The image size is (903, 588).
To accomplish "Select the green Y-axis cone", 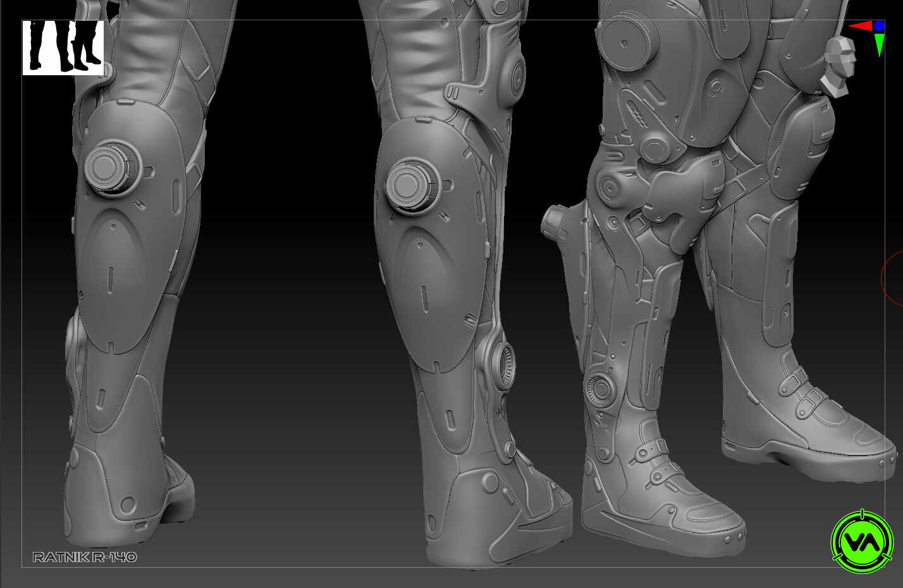I will (x=879, y=45).
